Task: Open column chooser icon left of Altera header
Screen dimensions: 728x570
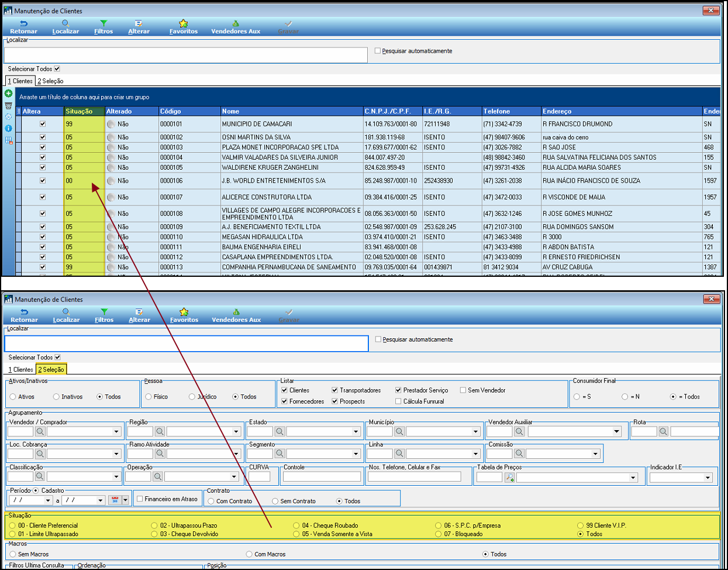Action: 18,111
